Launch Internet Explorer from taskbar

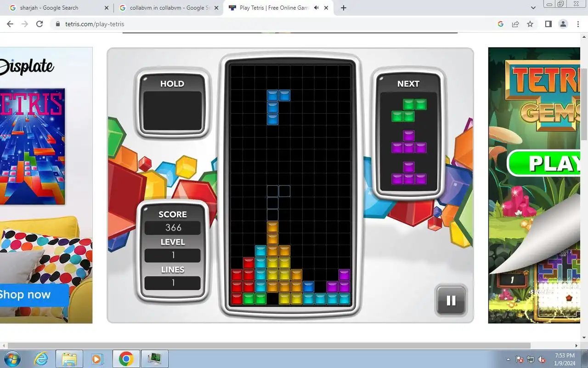click(41, 359)
